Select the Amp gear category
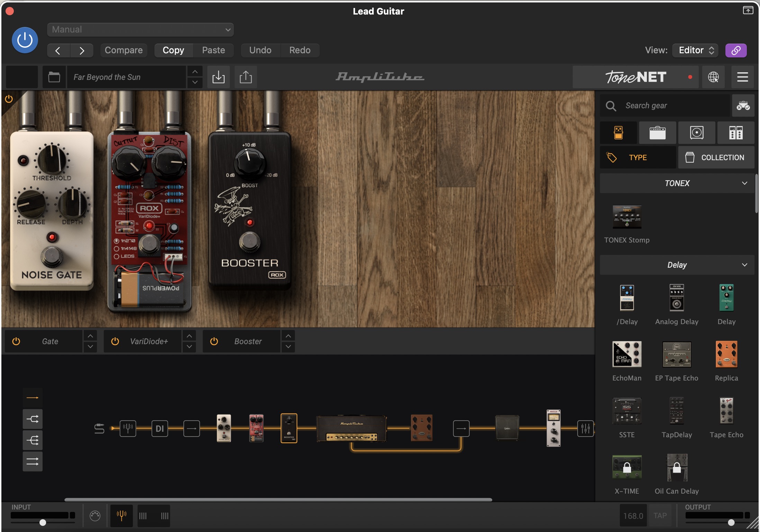 click(x=658, y=133)
